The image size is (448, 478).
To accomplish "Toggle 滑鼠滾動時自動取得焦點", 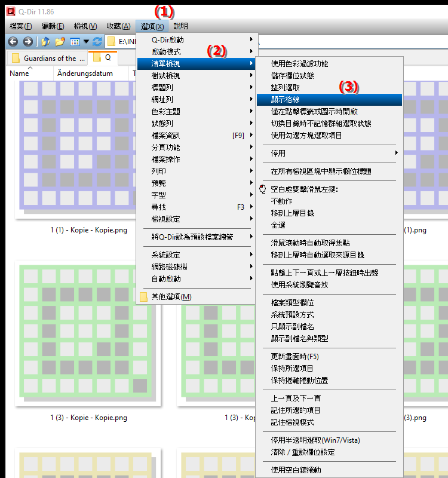I will pyautogui.click(x=329, y=243).
